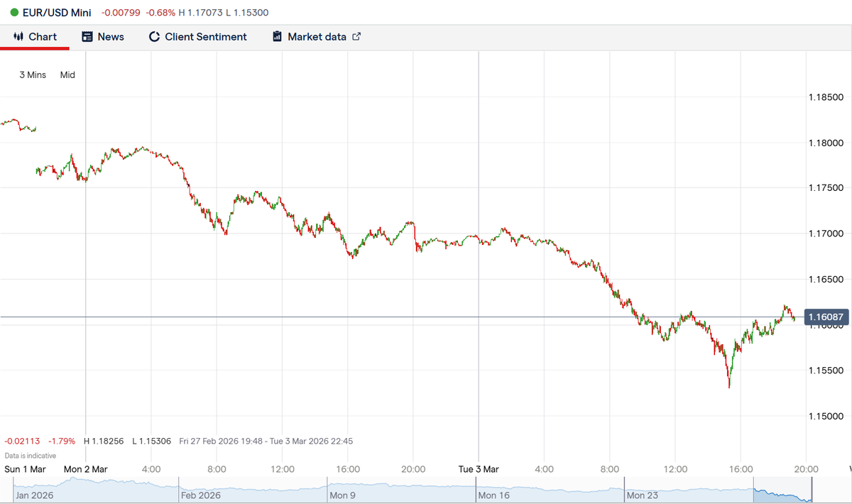This screenshot has width=852, height=504.
Task: Click the horizontal current-price line on the chart
Action: 426,315
